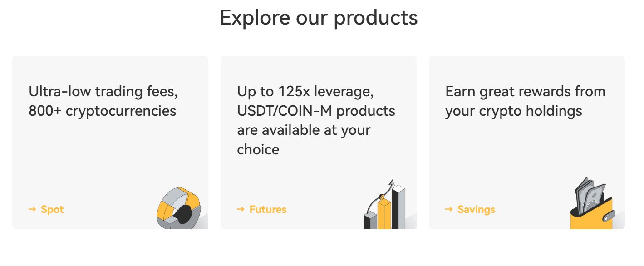644x266 pixels.
Task: Click the Spot link
Action: (52, 209)
